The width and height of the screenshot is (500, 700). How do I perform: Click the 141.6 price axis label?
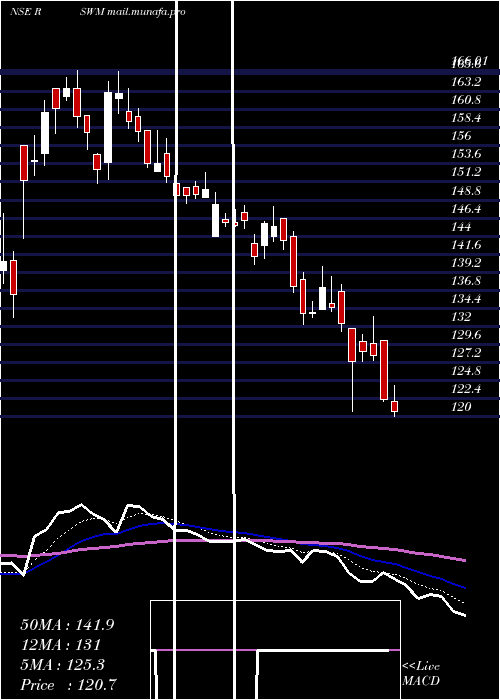[x=466, y=245]
